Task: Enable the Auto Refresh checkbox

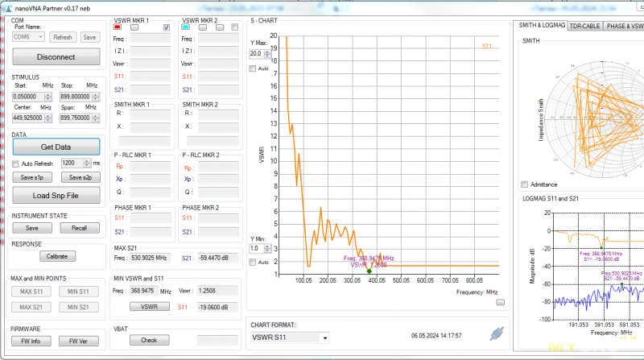Action: [x=16, y=163]
